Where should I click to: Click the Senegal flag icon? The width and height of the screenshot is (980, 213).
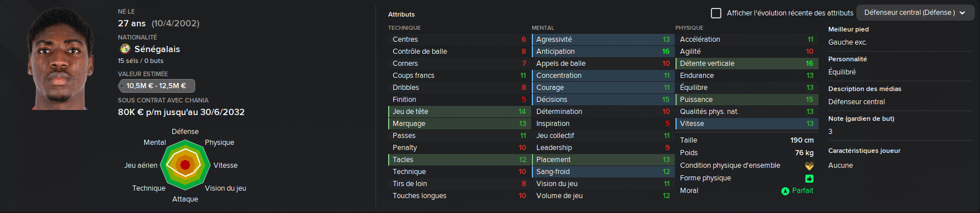pyautogui.click(x=125, y=49)
